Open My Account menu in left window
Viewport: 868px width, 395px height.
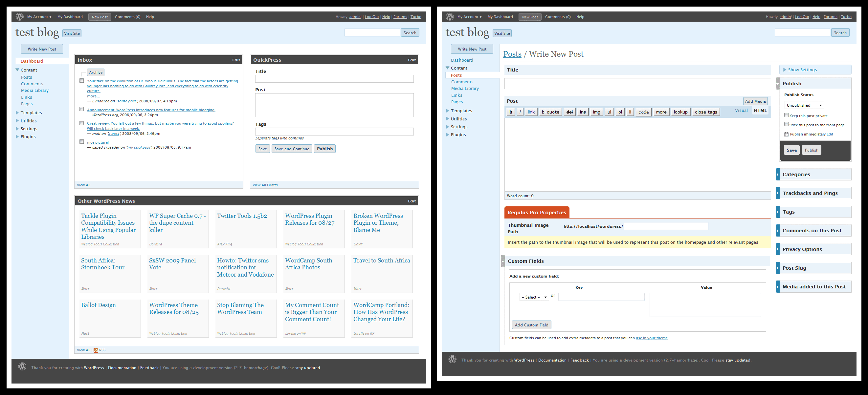[x=39, y=17]
